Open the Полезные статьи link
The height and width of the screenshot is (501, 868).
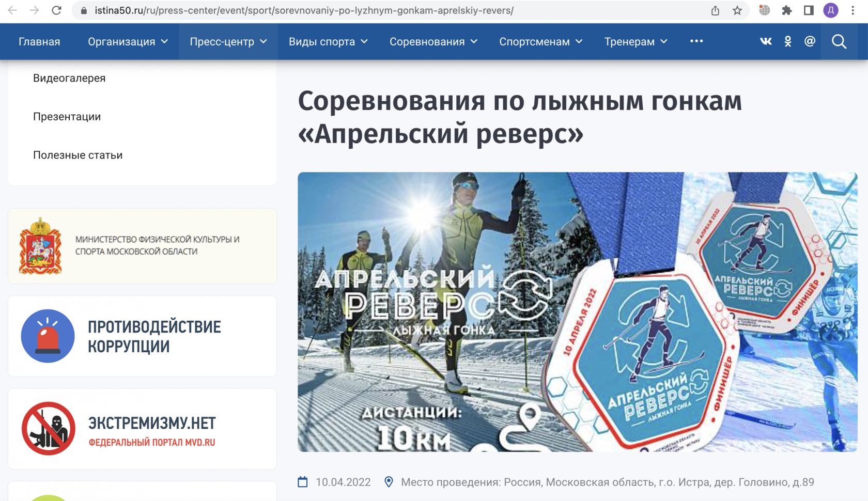tap(78, 155)
